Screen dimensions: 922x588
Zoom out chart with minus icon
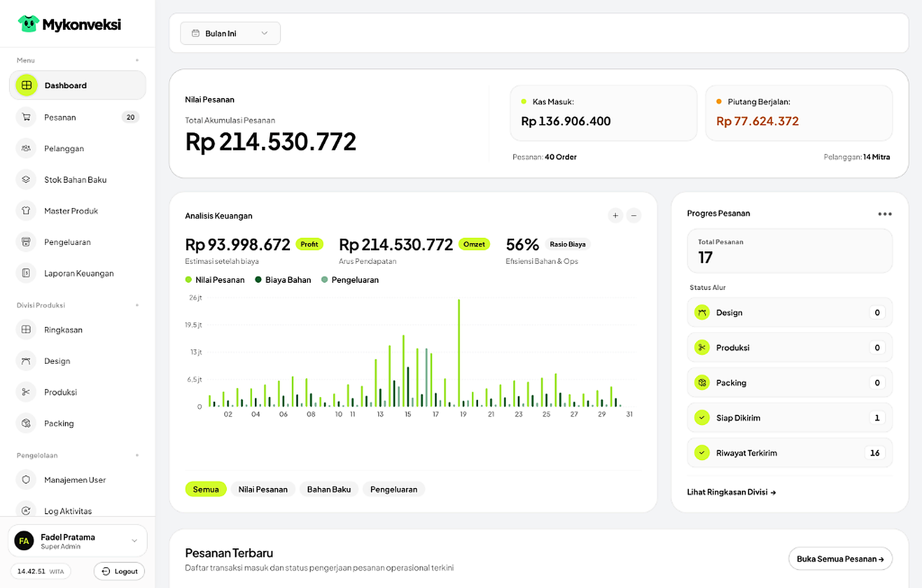click(x=634, y=216)
